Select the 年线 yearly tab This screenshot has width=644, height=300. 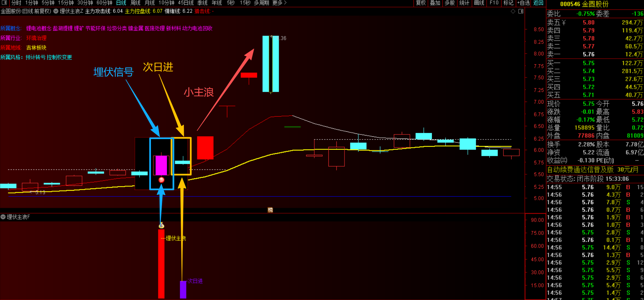217,3
